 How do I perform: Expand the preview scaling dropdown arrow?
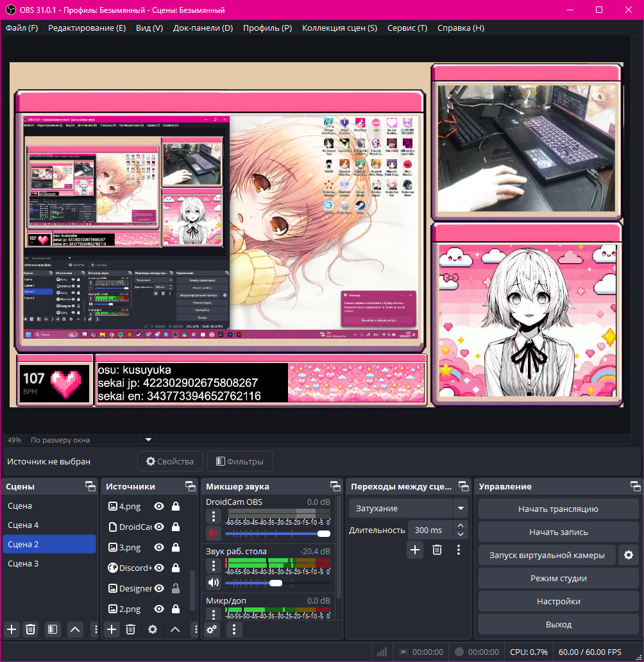pyautogui.click(x=148, y=439)
